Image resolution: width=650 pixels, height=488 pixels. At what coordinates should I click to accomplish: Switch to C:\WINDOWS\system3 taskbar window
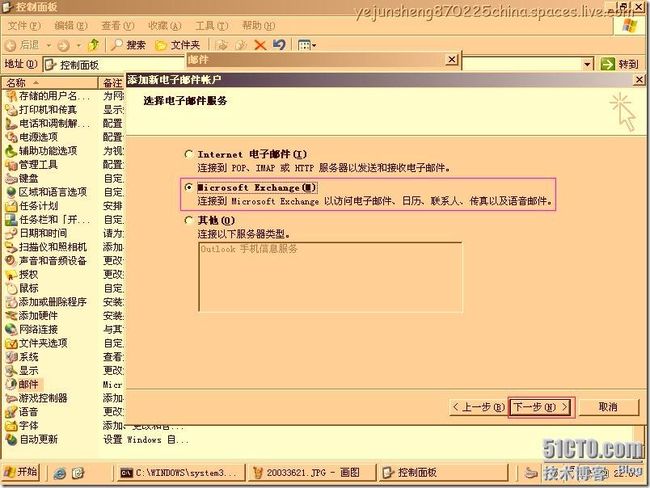181,473
